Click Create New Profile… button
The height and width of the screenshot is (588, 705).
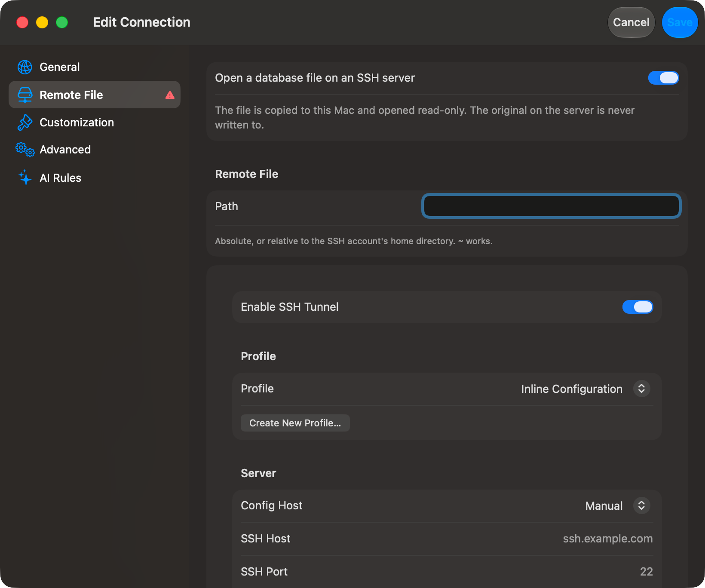pos(295,423)
